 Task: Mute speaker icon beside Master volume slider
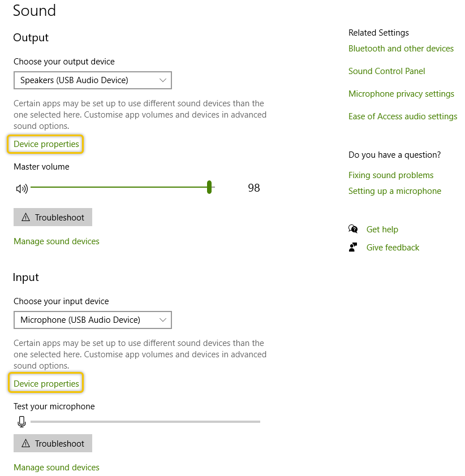click(21, 188)
